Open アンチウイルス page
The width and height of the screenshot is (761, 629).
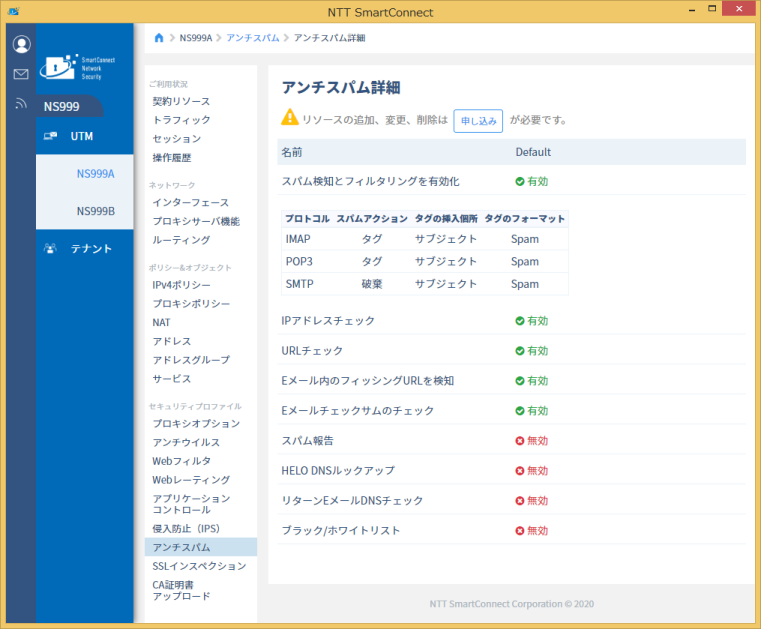[x=186, y=442]
